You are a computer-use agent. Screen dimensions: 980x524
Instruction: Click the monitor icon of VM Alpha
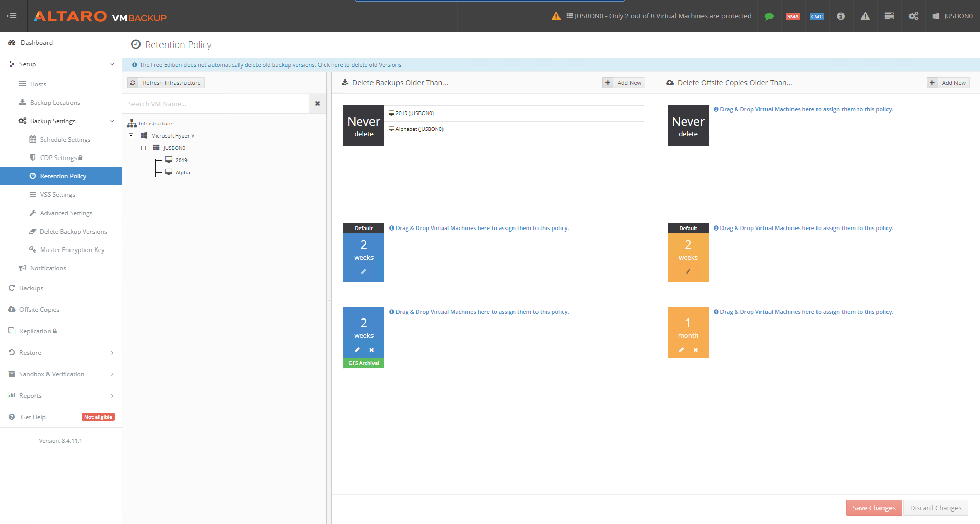point(169,172)
